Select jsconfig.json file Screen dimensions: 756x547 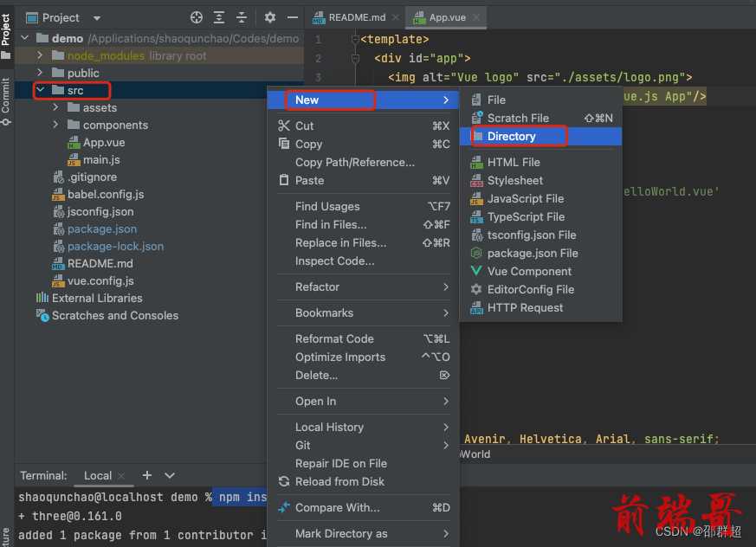93,211
